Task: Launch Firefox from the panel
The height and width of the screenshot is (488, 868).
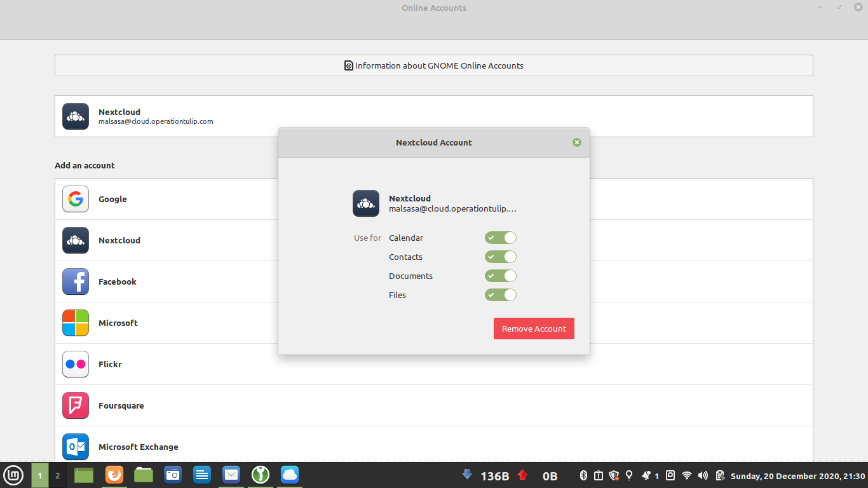Action: point(114,475)
